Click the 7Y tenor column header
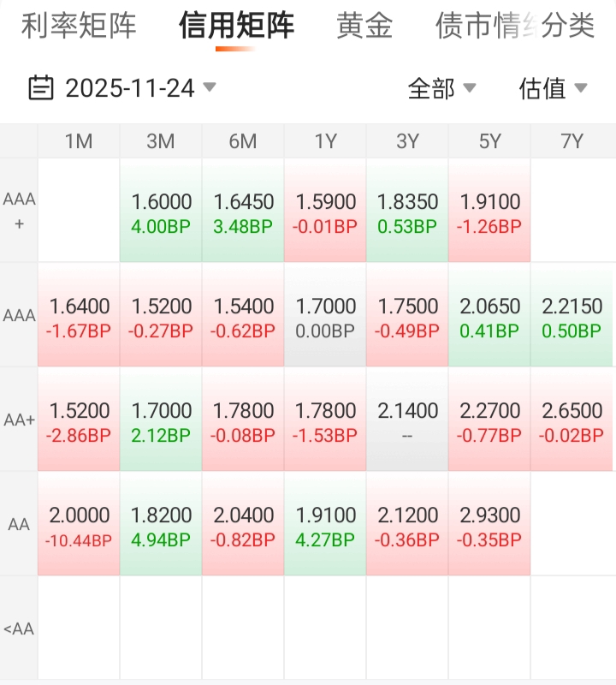Screen dimensions: 616x685 pos(572,141)
